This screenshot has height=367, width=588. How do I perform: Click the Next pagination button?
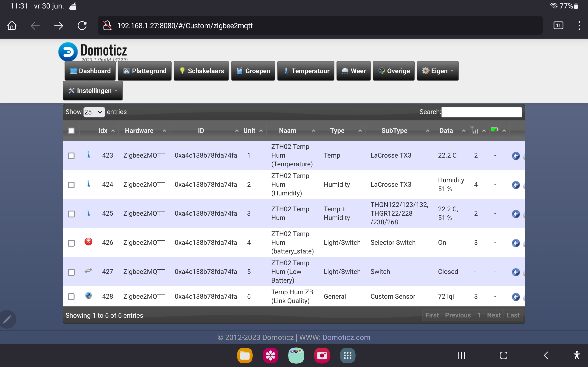[x=493, y=315]
